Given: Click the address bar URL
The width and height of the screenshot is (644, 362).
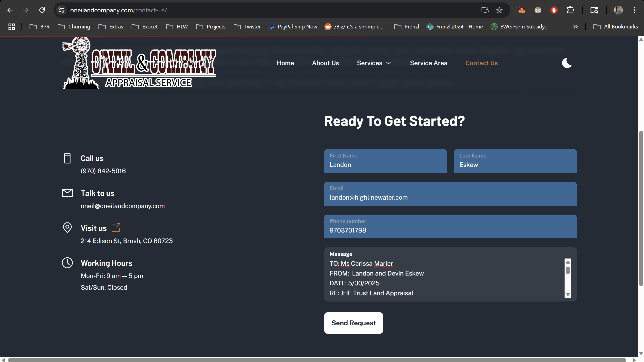Looking at the screenshot, I should coord(119,10).
